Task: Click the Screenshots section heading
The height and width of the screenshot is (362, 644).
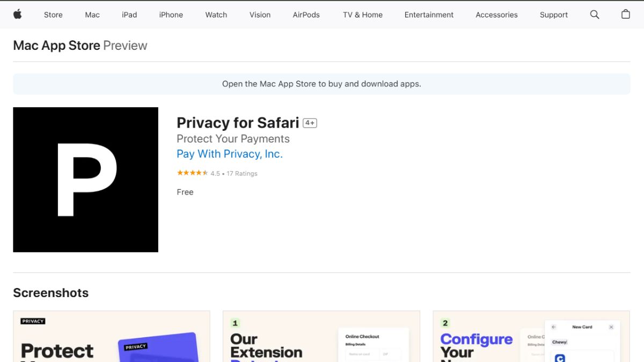Action: pyautogui.click(x=51, y=293)
